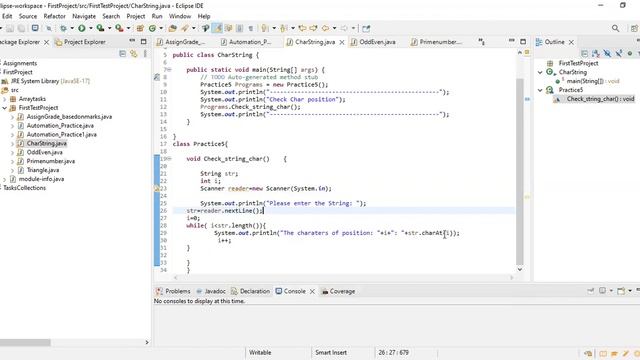This screenshot has height=360, width=640.
Task: Click the Back navigation arrow
Action: click(325, 28)
